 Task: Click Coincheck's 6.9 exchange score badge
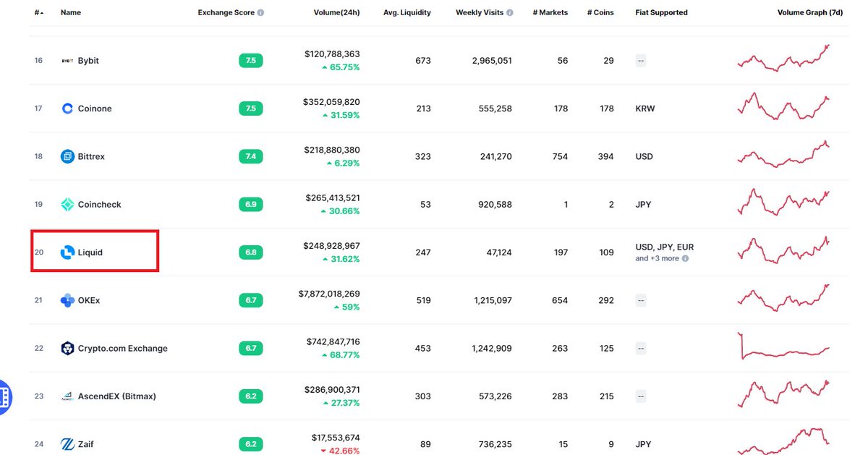click(251, 205)
